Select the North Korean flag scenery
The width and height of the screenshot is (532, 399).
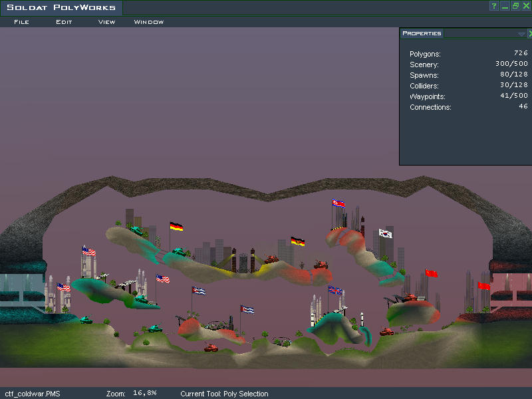coord(339,203)
